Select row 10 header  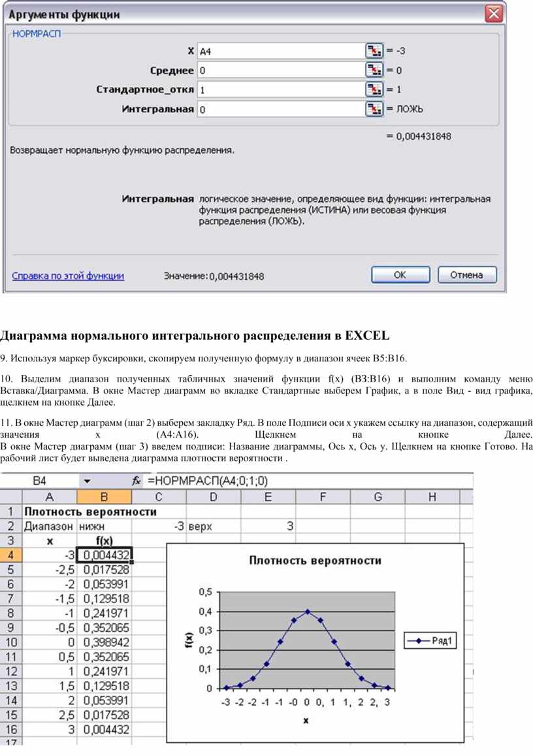[11, 642]
